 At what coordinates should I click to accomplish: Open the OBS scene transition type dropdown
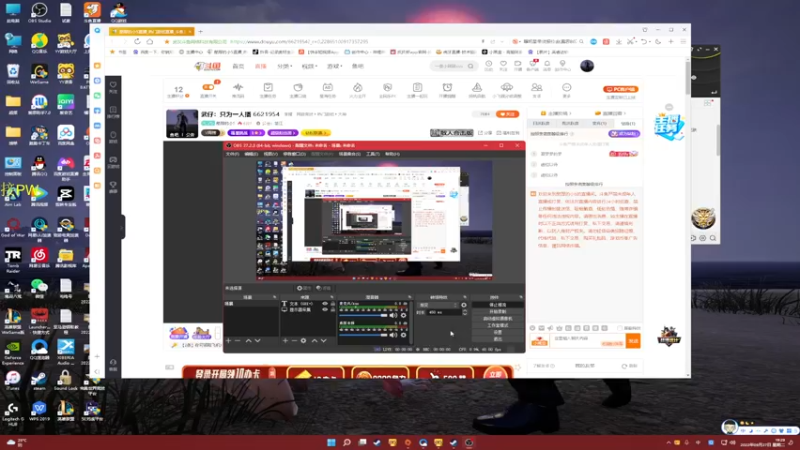(x=439, y=305)
